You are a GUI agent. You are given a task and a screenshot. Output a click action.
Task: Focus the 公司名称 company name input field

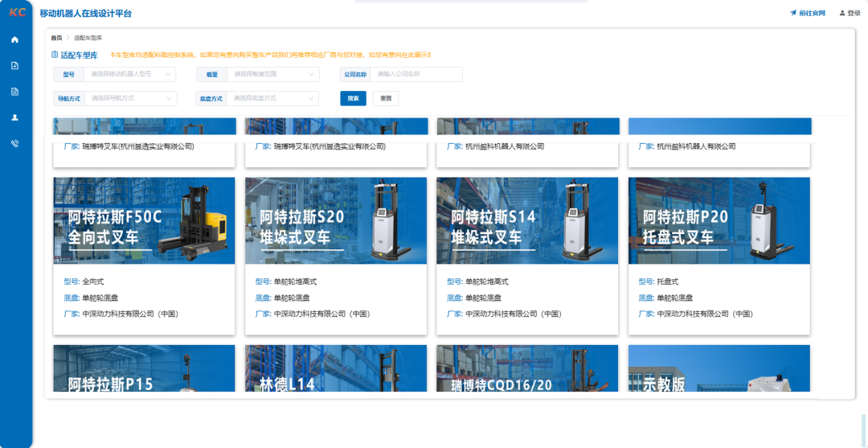tap(416, 74)
